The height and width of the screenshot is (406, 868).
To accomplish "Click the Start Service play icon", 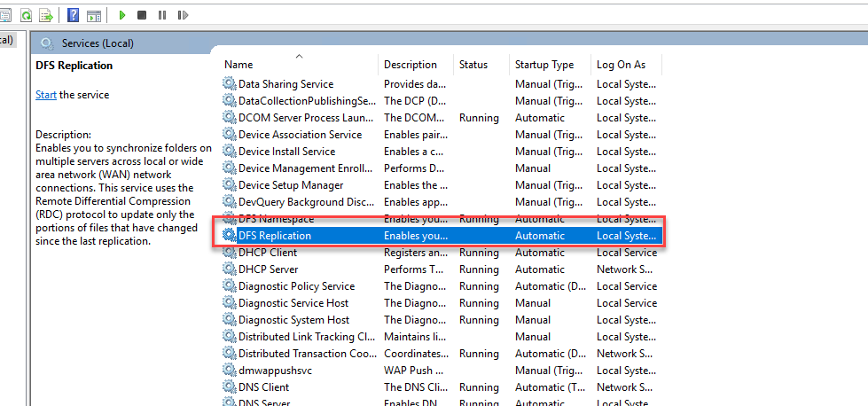I will (121, 15).
